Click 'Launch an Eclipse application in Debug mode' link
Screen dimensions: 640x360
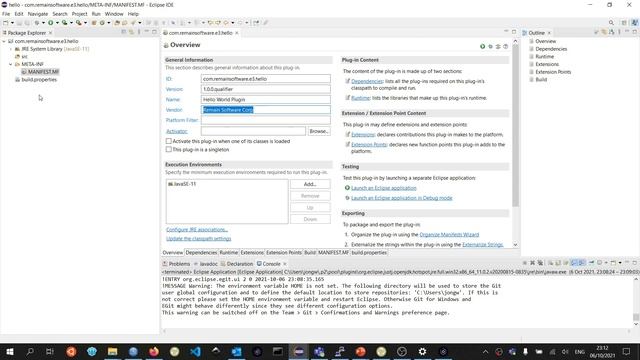pos(402,198)
